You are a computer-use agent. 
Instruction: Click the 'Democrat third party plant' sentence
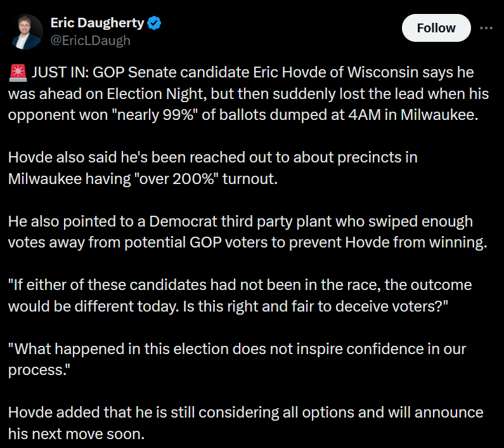click(247, 232)
